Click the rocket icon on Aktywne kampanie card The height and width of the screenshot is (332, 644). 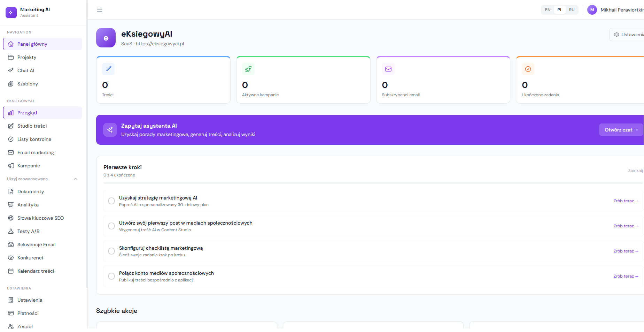pyautogui.click(x=248, y=69)
